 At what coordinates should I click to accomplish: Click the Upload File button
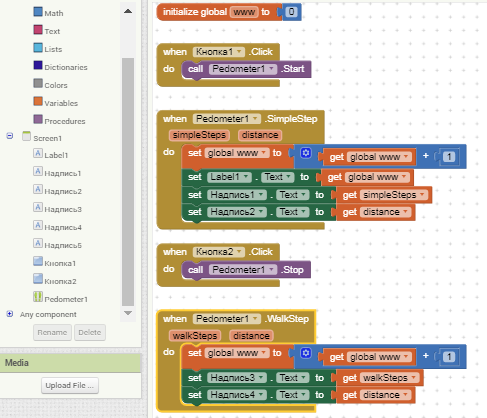[70, 385]
